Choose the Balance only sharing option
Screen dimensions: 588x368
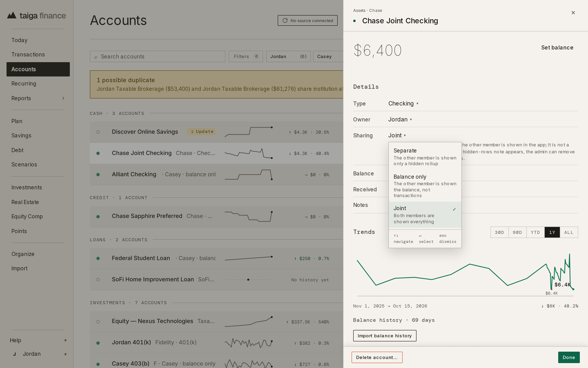tap(425, 186)
